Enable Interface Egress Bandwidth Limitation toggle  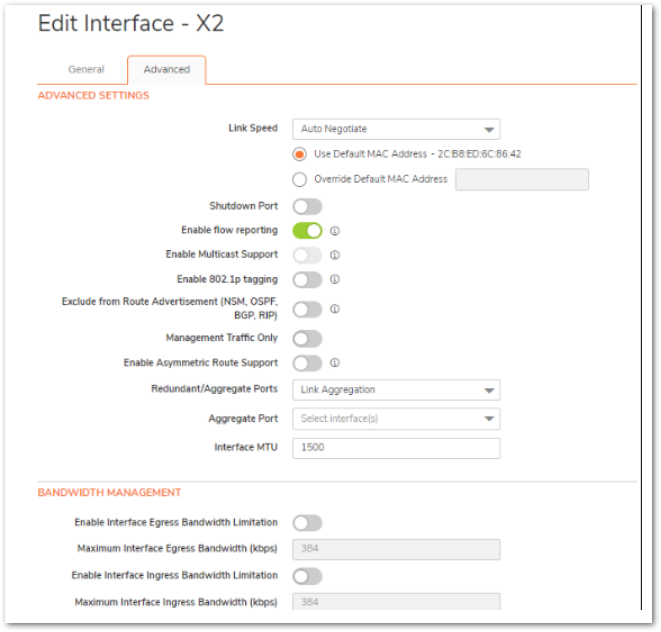coord(307,523)
